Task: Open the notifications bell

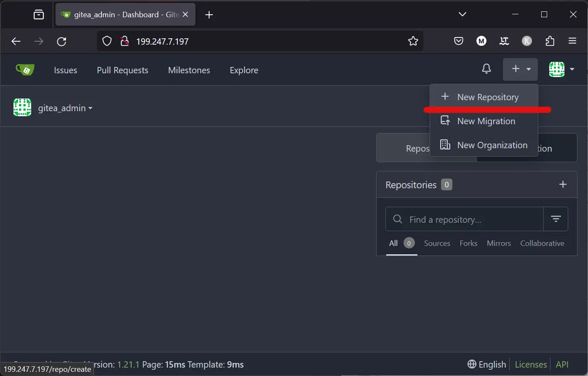Action: click(486, 69)
